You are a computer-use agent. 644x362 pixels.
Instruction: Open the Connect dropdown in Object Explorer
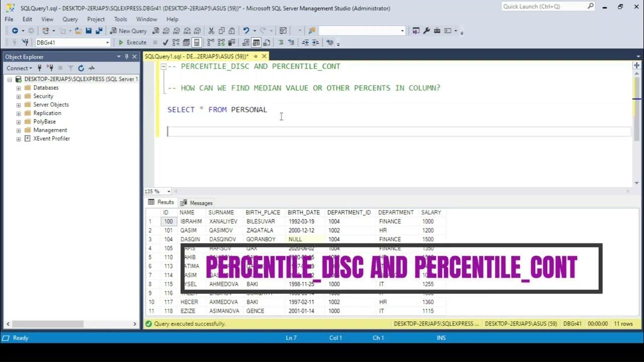pos(19,68)
